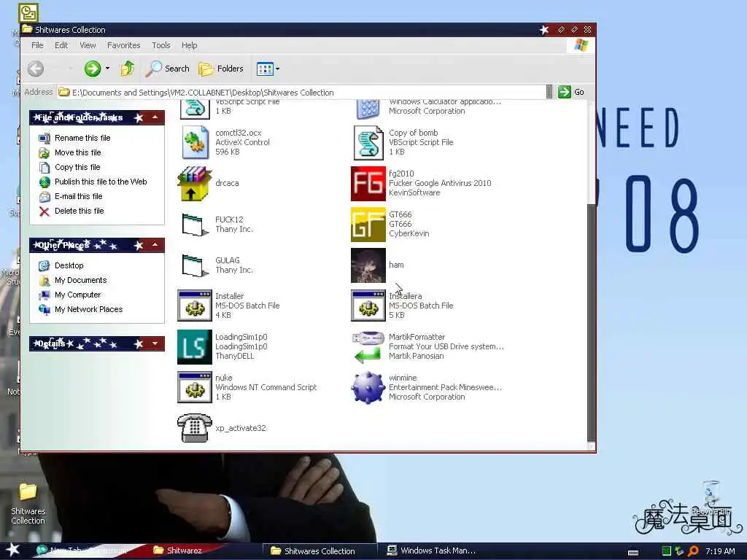
Task: Expand the Details panel
Action: 155,343
